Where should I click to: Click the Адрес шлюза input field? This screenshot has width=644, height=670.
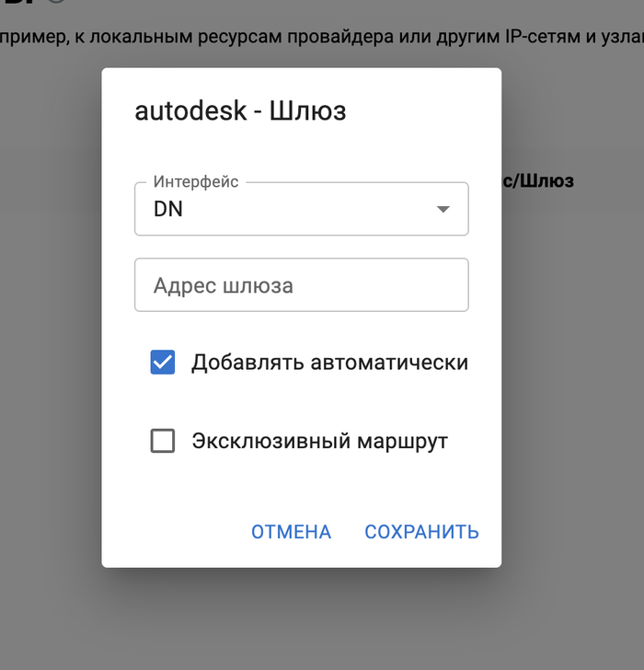301,285
